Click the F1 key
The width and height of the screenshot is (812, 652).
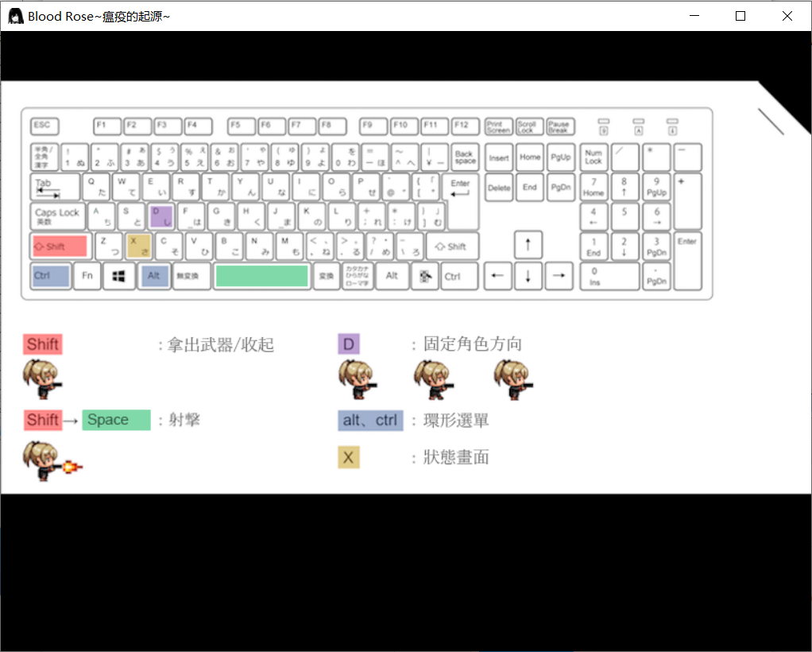pos(107,126)
